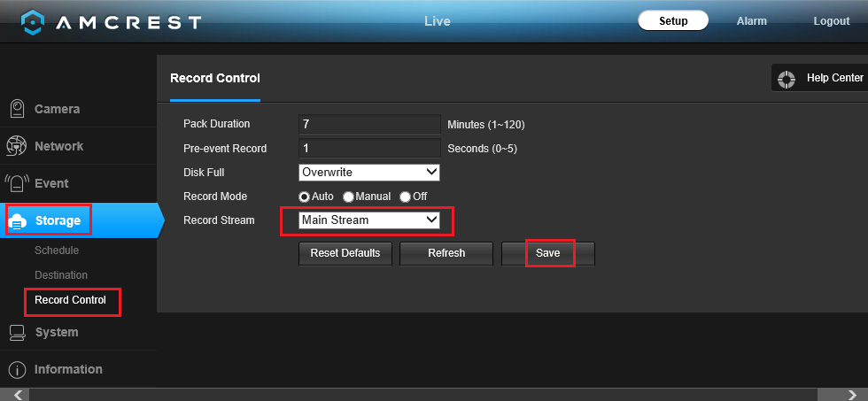Click the Information circle icon
This screenshot has width=868, height=401.
tap(16, 369)
